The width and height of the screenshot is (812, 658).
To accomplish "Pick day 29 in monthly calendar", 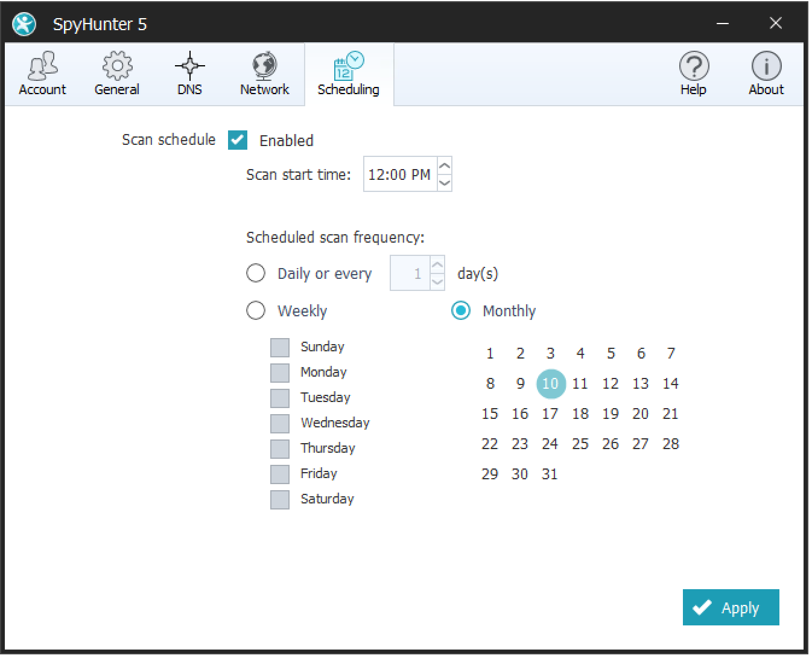I will 490,474.
